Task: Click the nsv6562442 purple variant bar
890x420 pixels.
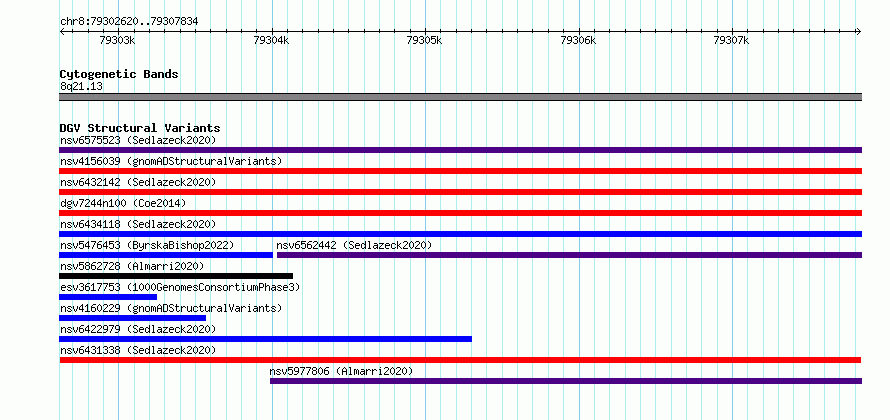Action: [569, 255]
